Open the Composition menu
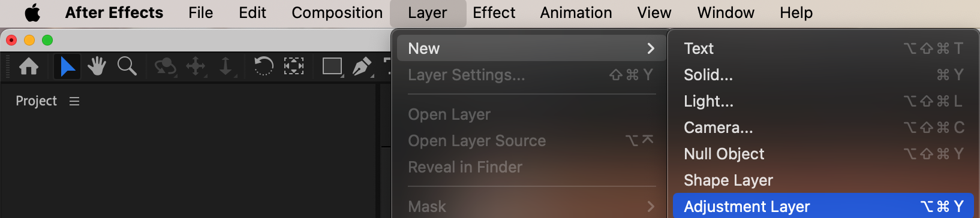The width and height of the screenshot is (980, 218). [x=337, y=13]
